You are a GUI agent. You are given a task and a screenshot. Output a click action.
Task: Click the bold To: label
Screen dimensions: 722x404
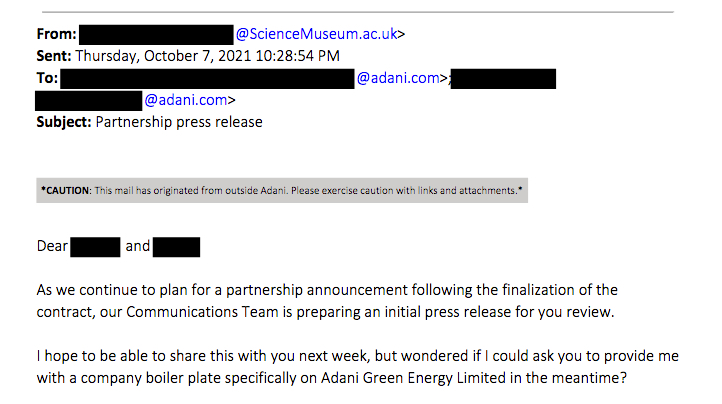click(46, 78)
